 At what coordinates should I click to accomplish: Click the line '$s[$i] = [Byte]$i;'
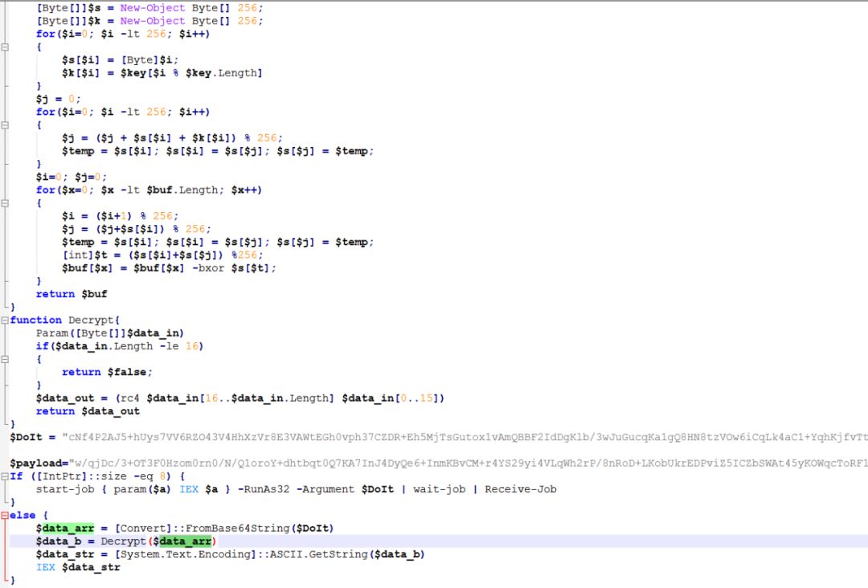[120, 59]
